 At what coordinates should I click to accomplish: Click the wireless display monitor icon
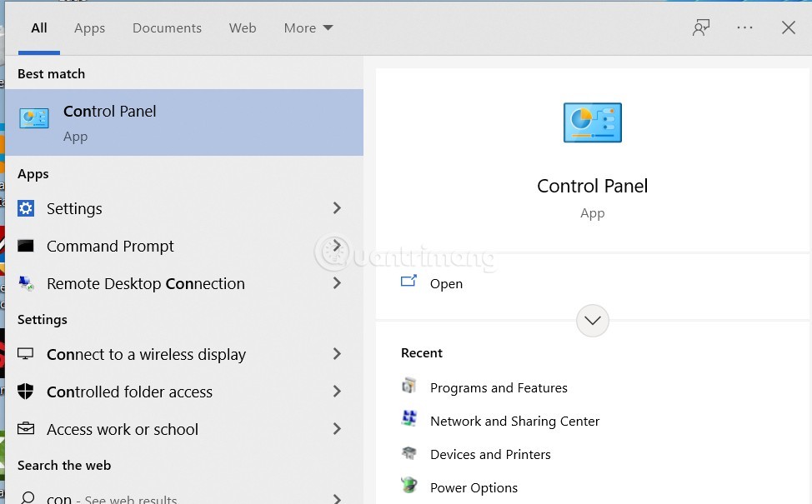click(x=25, y=354)
